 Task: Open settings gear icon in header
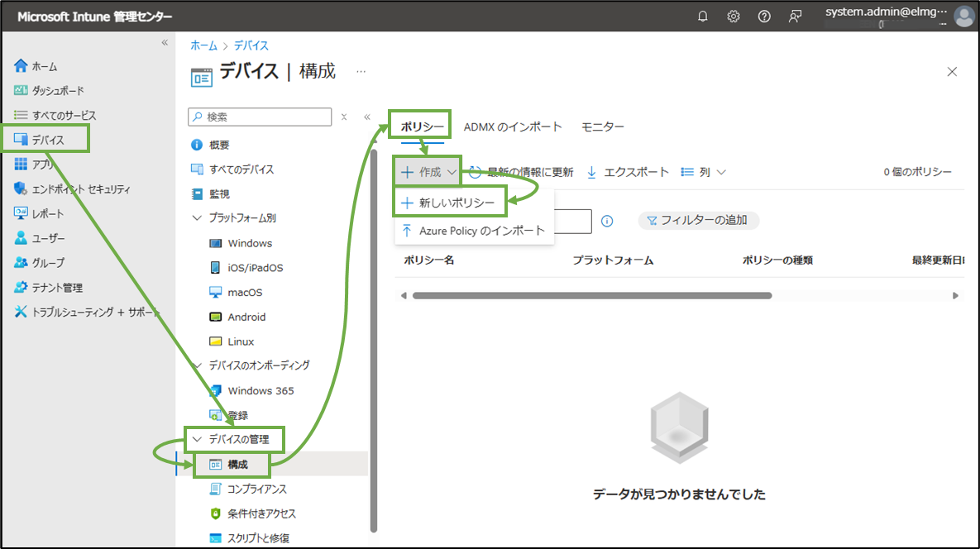[x=733, y=17]
